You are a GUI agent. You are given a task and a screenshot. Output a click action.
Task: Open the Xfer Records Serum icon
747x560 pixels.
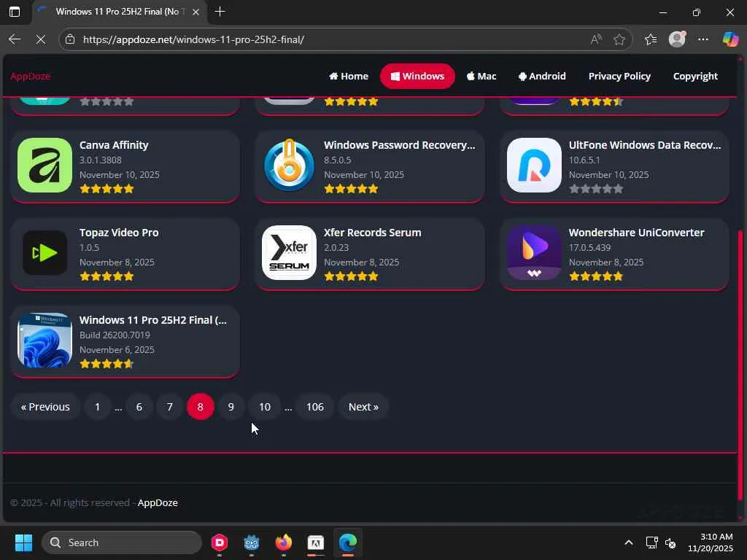pyautogui.click(x=289, y=253)
